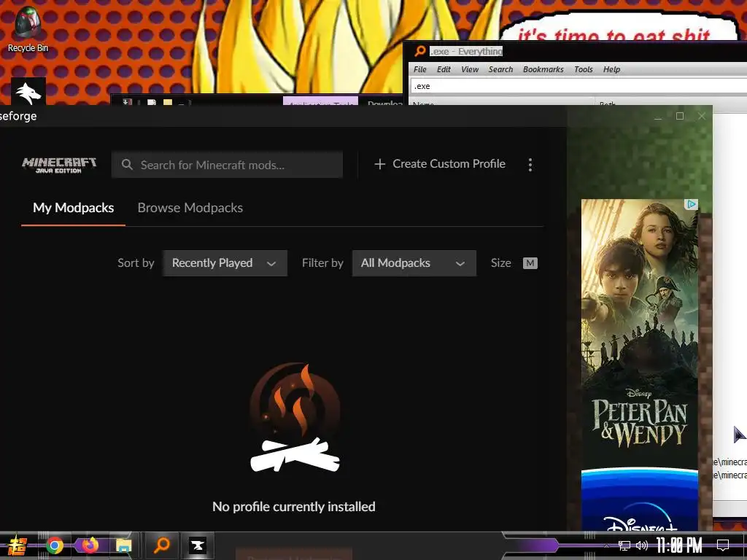Open the Edit menu in Everything
The image size is (747, 560).
pyautogui.click(x=444, y=69)
